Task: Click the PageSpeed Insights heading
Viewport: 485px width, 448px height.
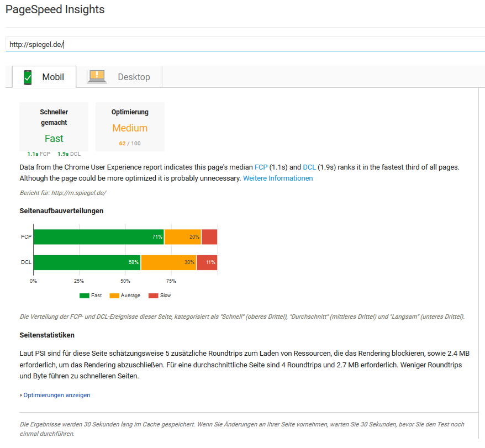Action: pyautogui.click(x=55, y=9)
